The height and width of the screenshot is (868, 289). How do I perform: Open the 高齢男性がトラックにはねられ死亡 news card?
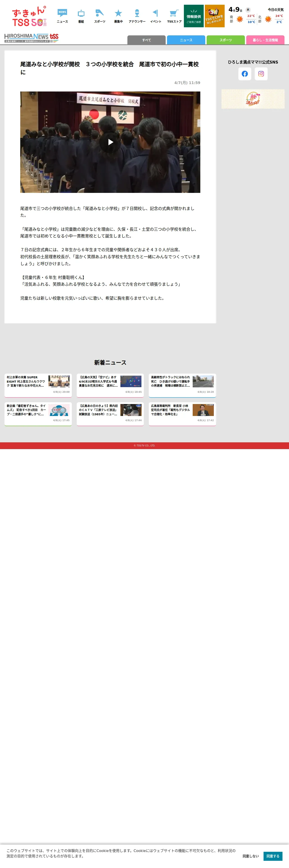pyautogui.click(x=182, y=386)
